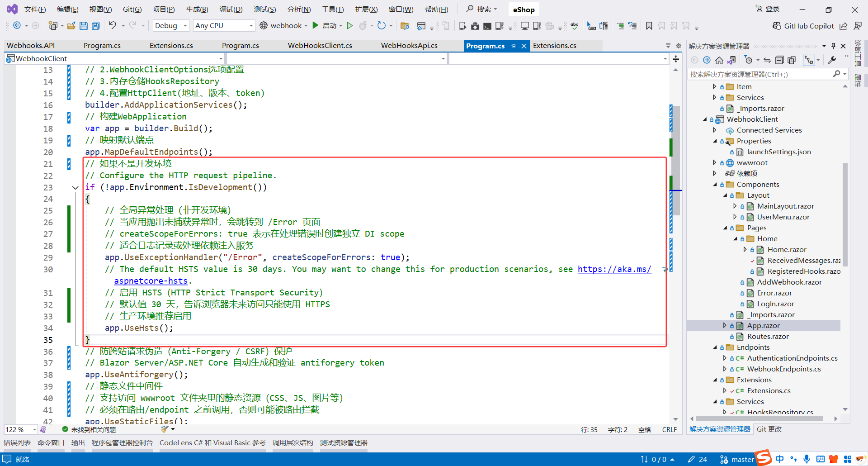Select launchSettings.json in Solution Explorer
The width and height of the screenshot is (868, 466).
click(x=779, y=152)
